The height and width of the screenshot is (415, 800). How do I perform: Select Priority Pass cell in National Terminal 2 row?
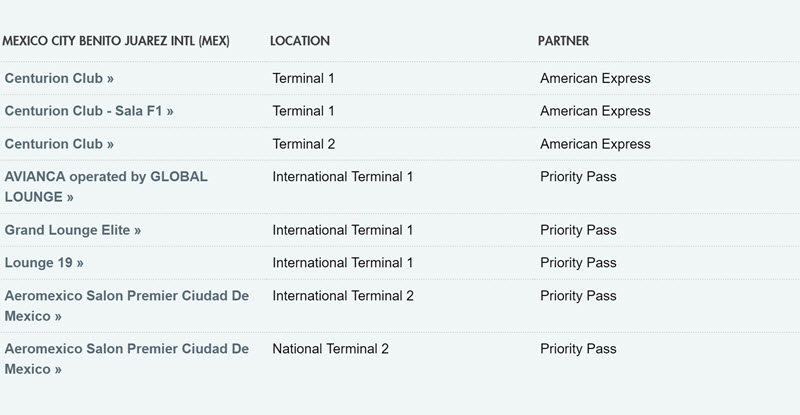pyautogui.click(x=578, y=349)
